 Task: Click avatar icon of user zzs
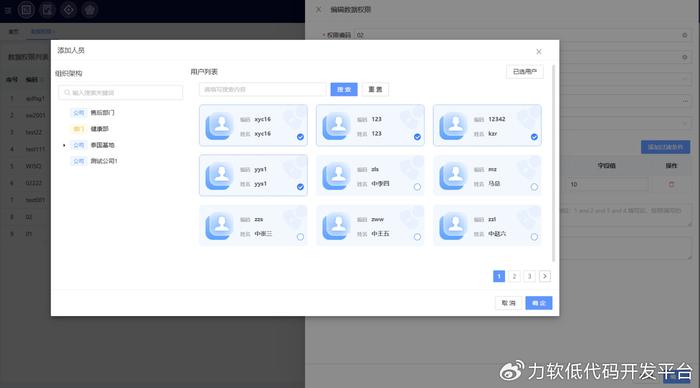(219, 226)
